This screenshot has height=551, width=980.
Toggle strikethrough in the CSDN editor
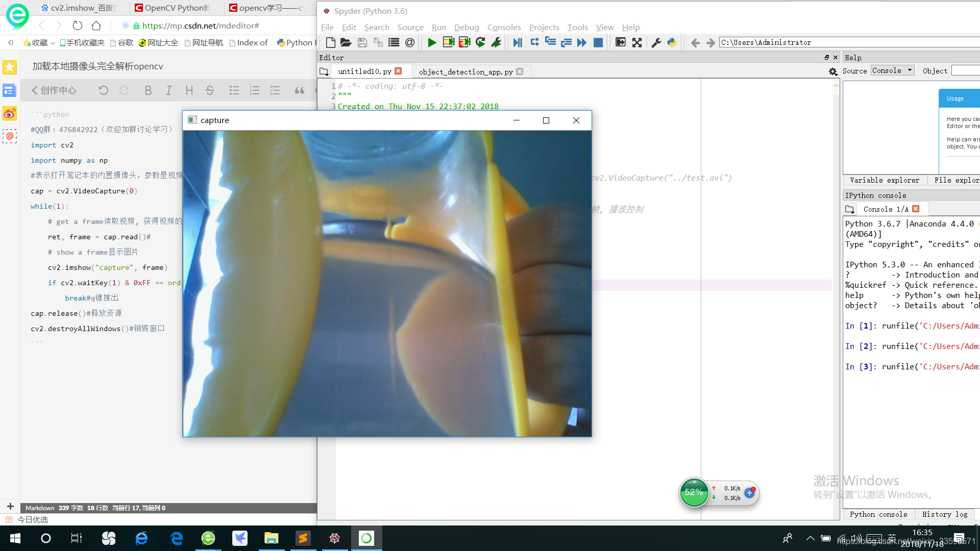click(x=210, y=90)
